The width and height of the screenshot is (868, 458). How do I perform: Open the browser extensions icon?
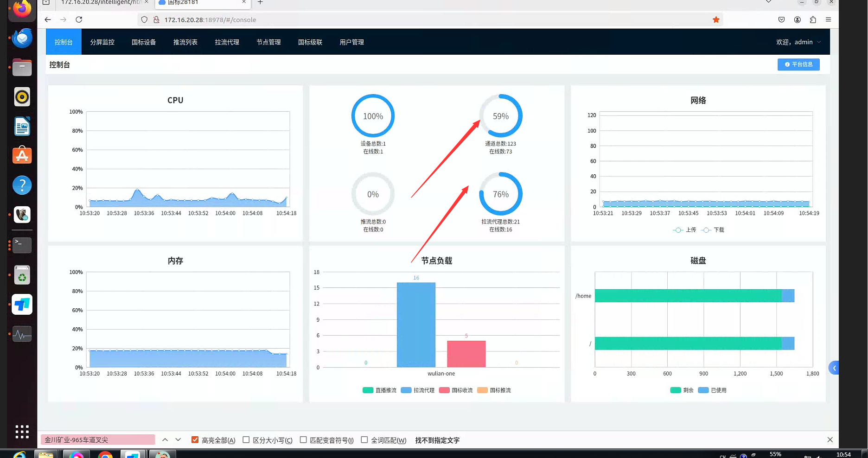click(813, 19)
